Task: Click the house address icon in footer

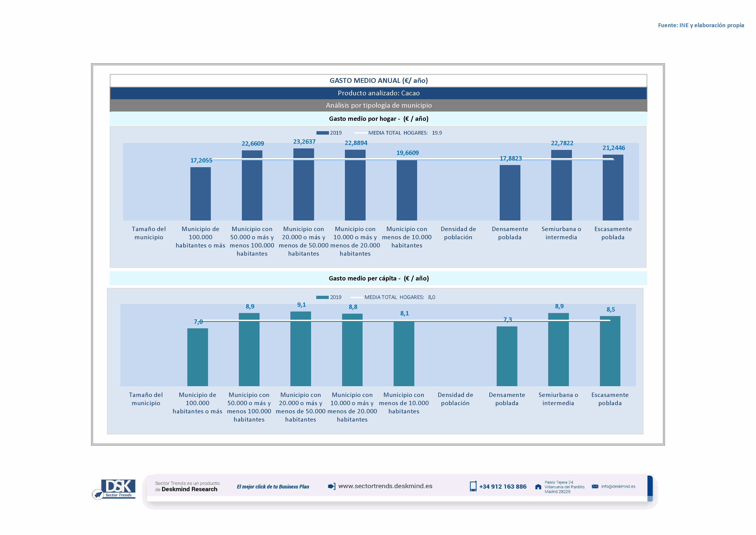Action: coord(538,487)
